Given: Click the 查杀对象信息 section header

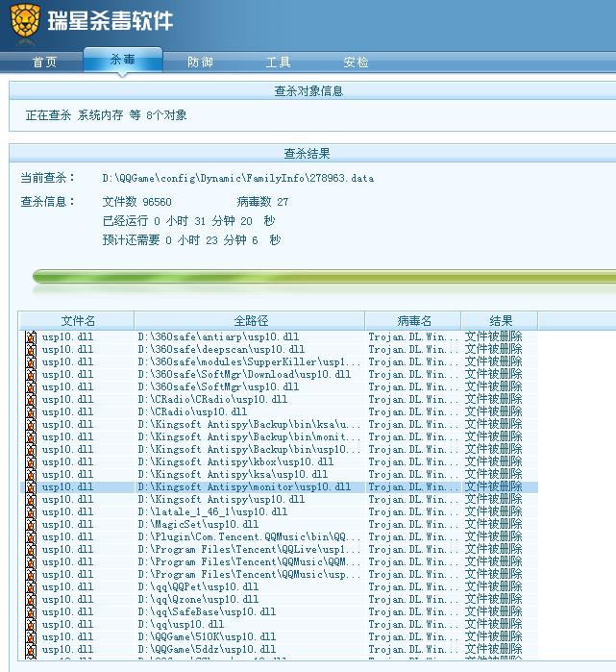Looking at the screenshot, I should click(308, 91).
